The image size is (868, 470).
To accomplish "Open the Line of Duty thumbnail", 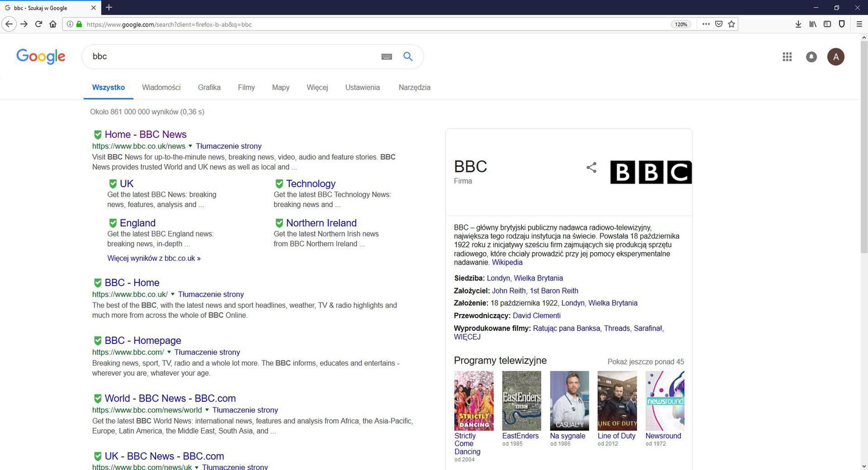I will [x=617, y=401].
